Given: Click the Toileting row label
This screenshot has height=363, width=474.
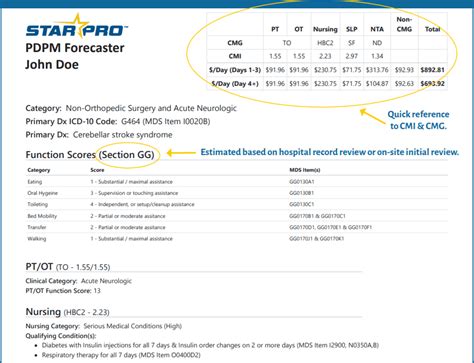Looking at the screenshot, I should coord(38,204).
